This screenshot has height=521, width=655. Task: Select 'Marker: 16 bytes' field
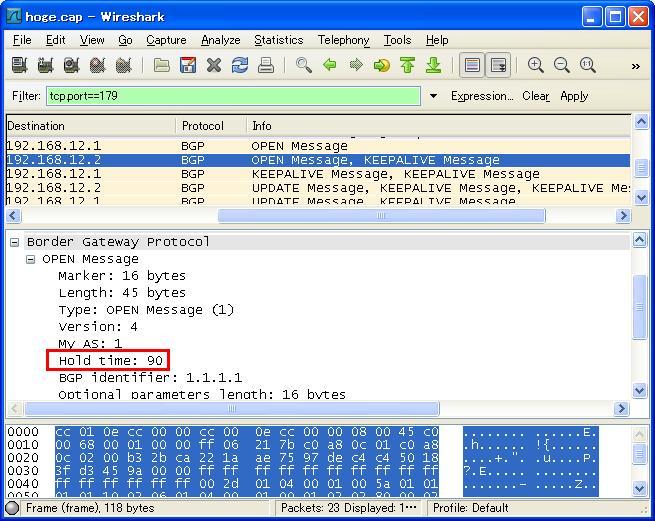coord(122,276)
